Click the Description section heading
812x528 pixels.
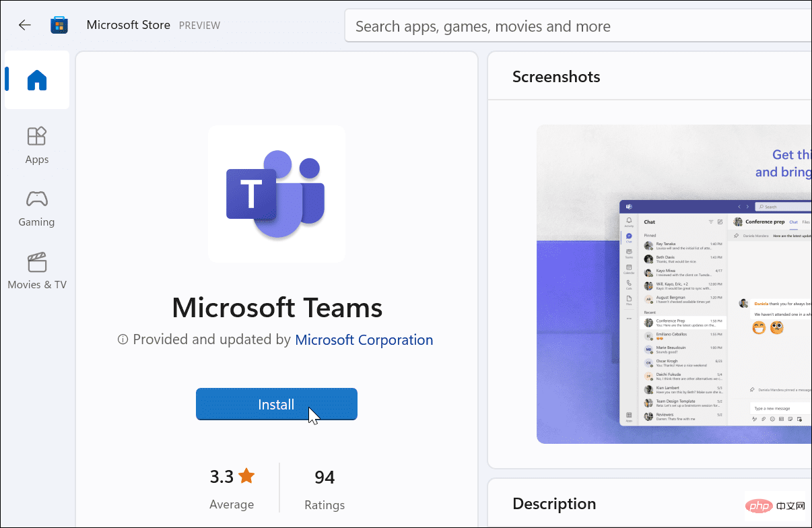(x=554, y=504)
